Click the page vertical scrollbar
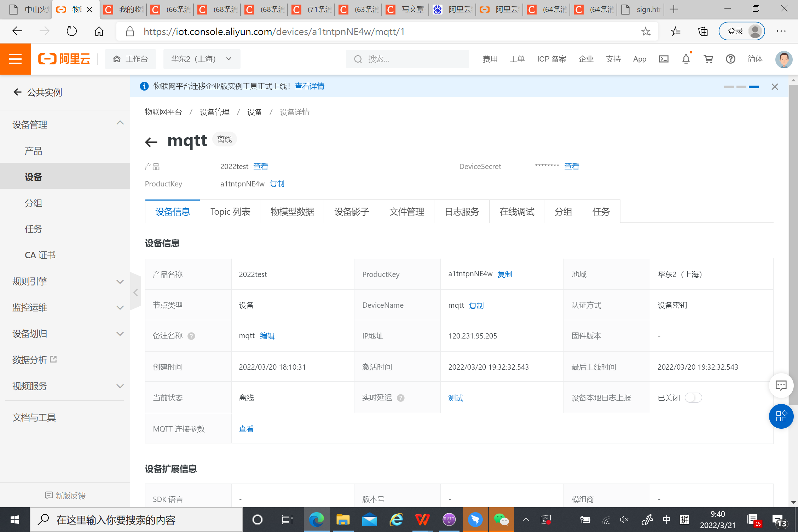 click(793, 244)
